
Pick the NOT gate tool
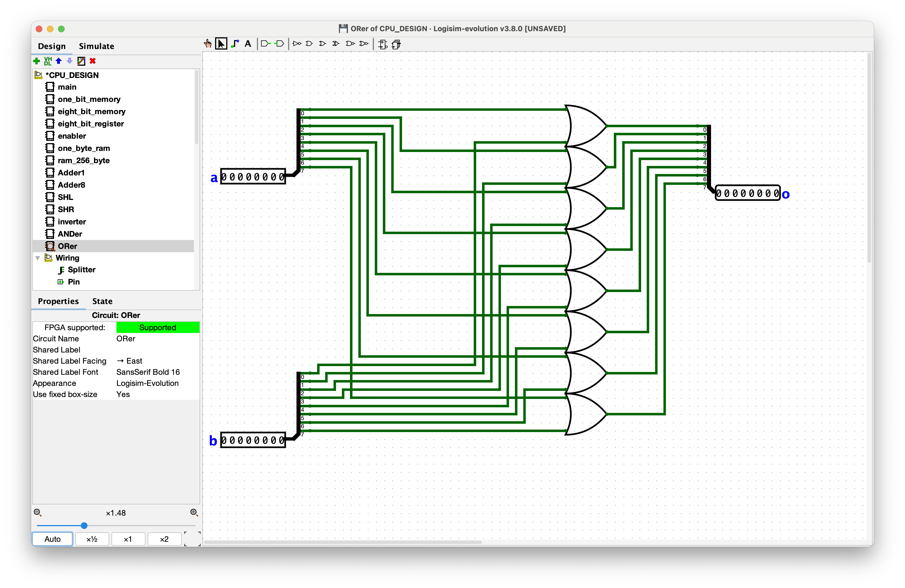[297, 44]
